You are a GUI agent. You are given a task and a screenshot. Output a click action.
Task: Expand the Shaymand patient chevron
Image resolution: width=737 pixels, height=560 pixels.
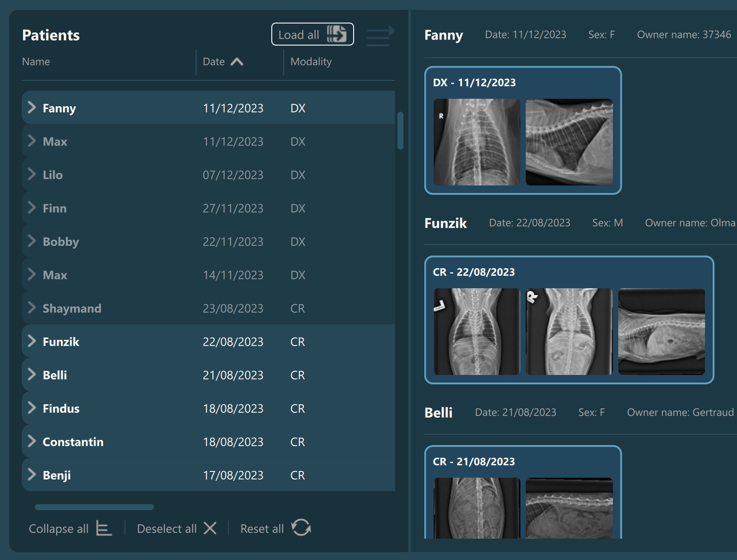[x=32, y=308]
